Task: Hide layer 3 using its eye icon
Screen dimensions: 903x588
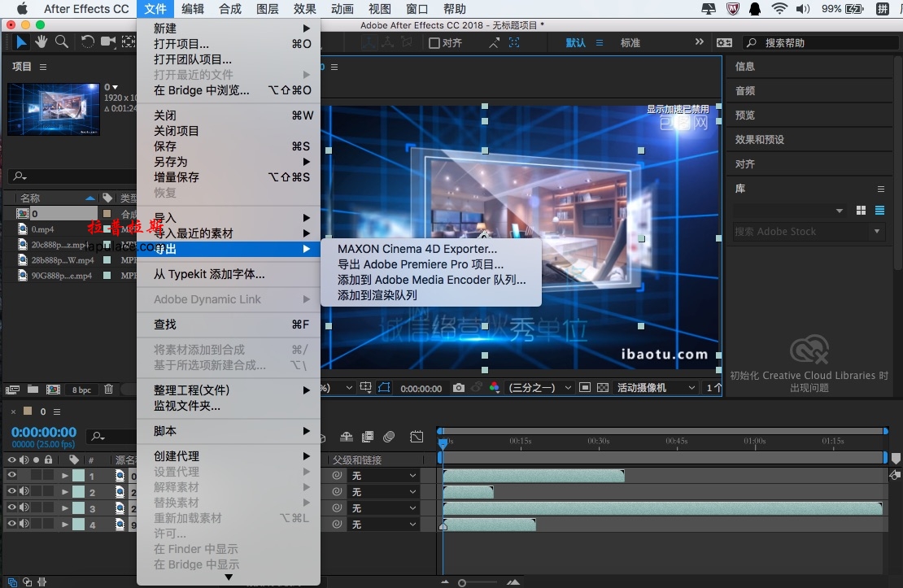Action: [11, 507]
